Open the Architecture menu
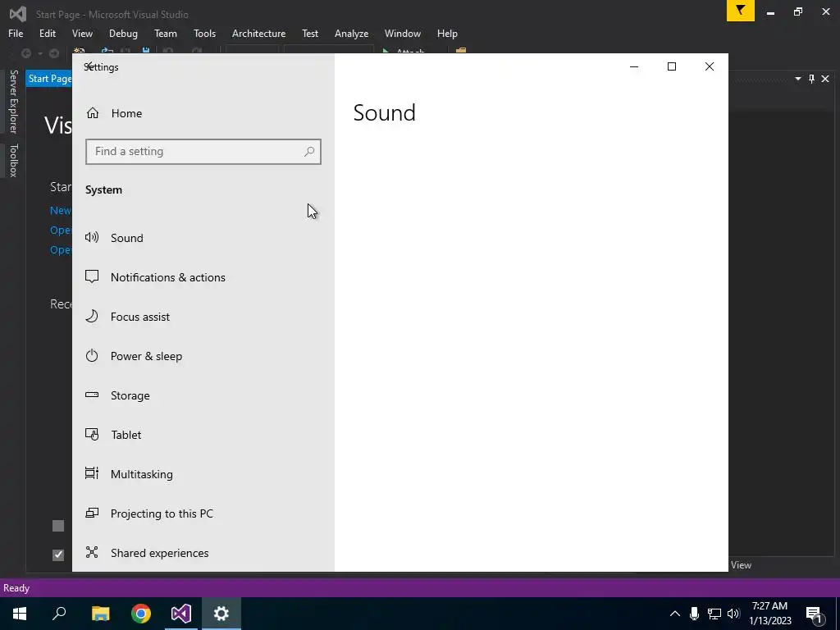Screen dimensions: 840x630 (x=258, y=33)
